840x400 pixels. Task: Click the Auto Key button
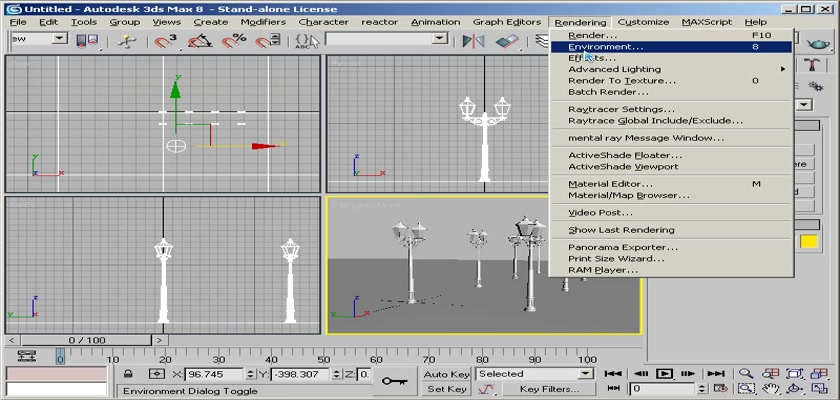(x=446, y=374)
